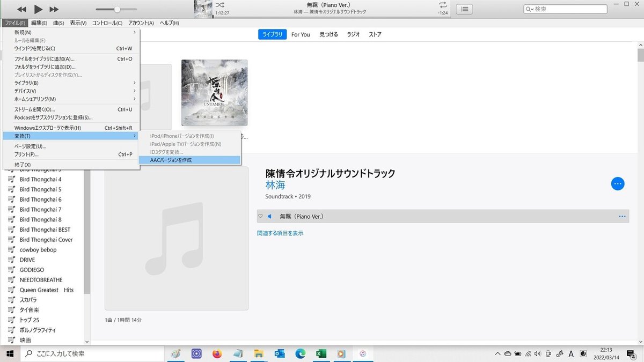
Task: Click playlist icon beside ポルノグラフィティ
Action: (x=11, y=330)
